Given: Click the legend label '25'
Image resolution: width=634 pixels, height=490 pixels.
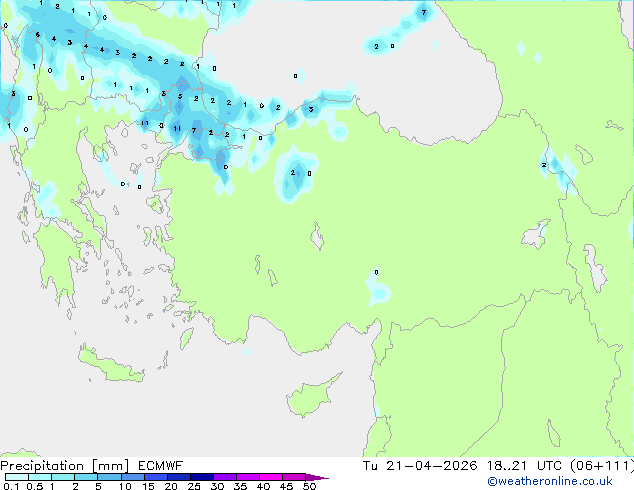Looking at the screenshot, I should tap(194, 486).
